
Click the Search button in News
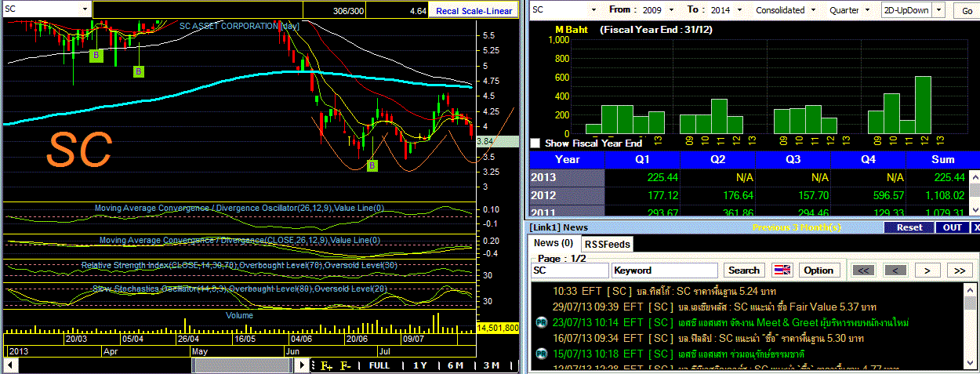click(x=744, y=270)
